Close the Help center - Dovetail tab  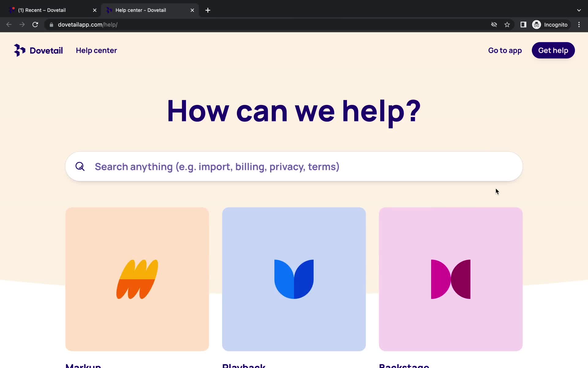192,10
